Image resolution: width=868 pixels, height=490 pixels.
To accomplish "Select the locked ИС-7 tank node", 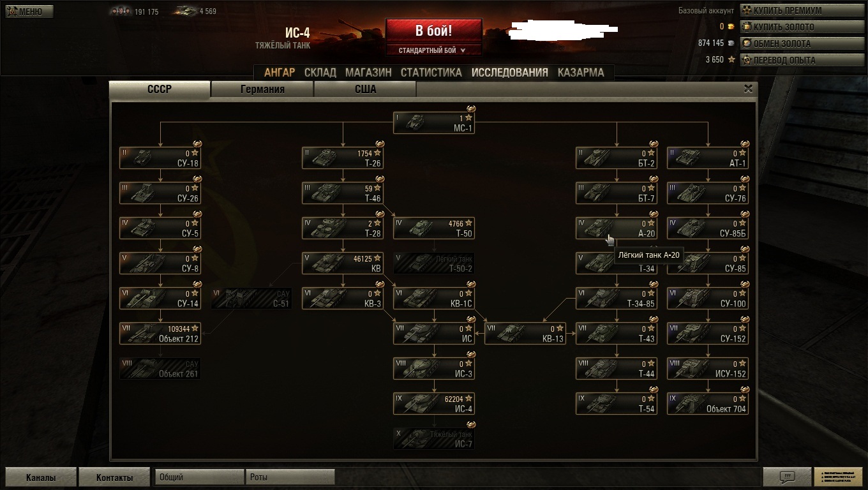I will coord(434,438).
